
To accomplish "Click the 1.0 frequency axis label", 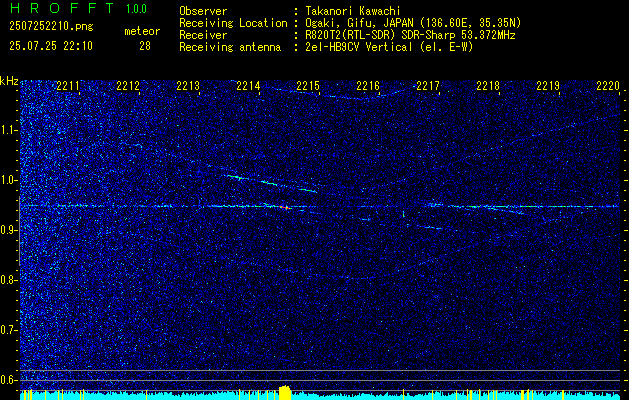I will pos(8,181).
